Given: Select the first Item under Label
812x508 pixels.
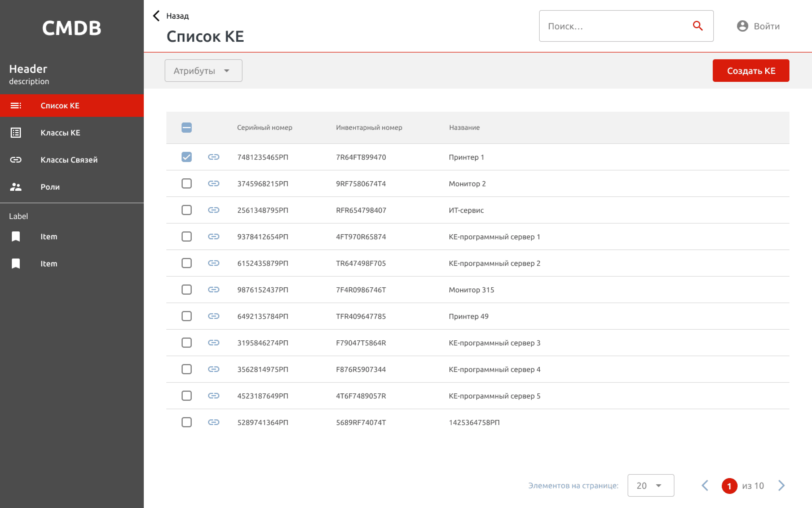Looking at the screenshot, I should [72, 237].
